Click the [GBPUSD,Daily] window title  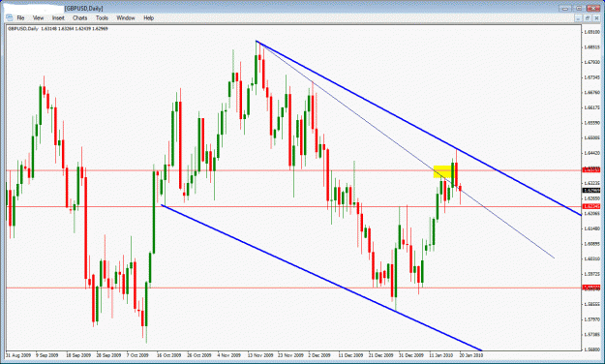point(83,8)
